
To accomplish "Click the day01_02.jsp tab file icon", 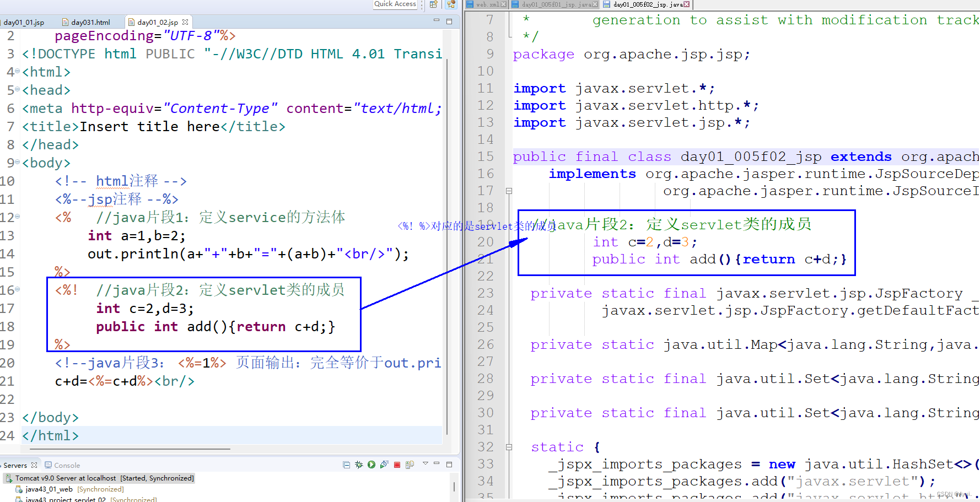I will tap(131, 23).
